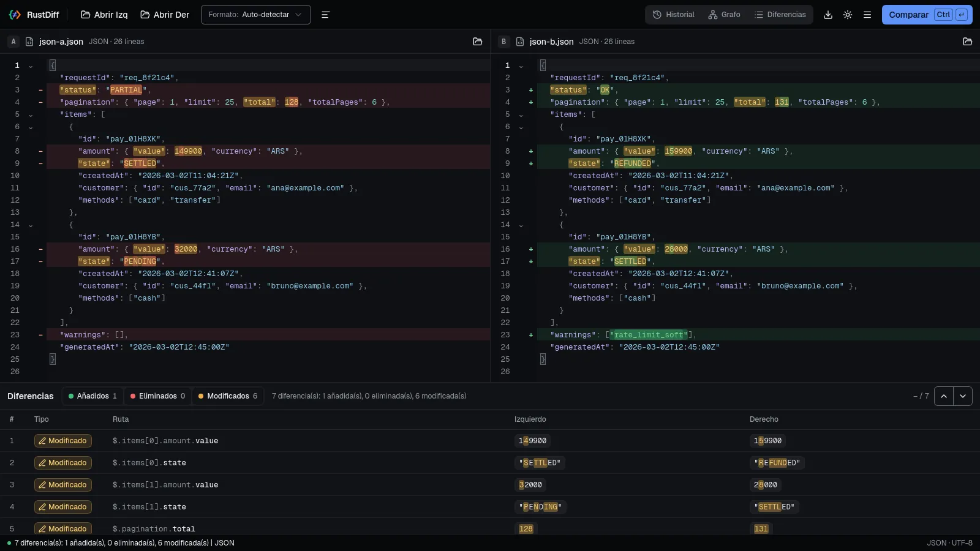Go to previous difference with up arrow
This screenshot has height=551, width=980.
[x=944, y=396]
